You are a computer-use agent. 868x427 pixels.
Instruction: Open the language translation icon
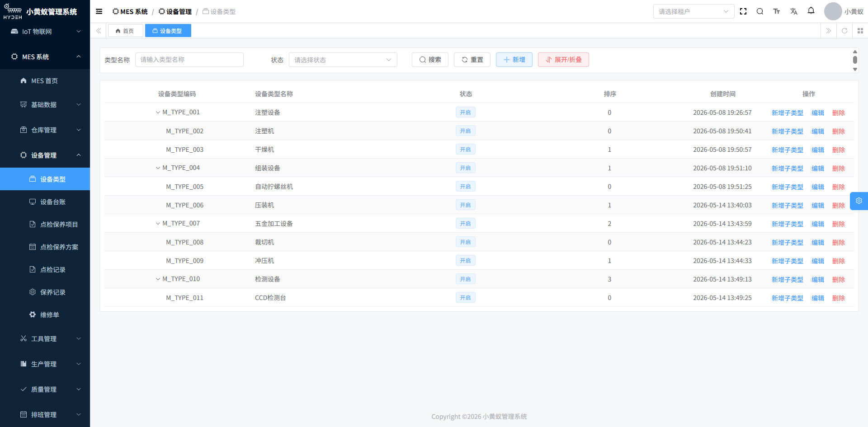794,11
